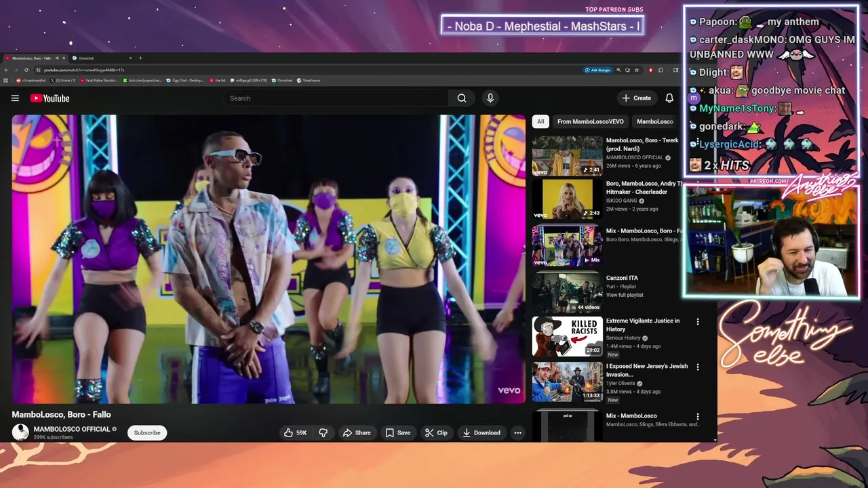
Task: Switch to the MamboLosco, Boro - Fallo tab
Action: (x=34, y=58)
